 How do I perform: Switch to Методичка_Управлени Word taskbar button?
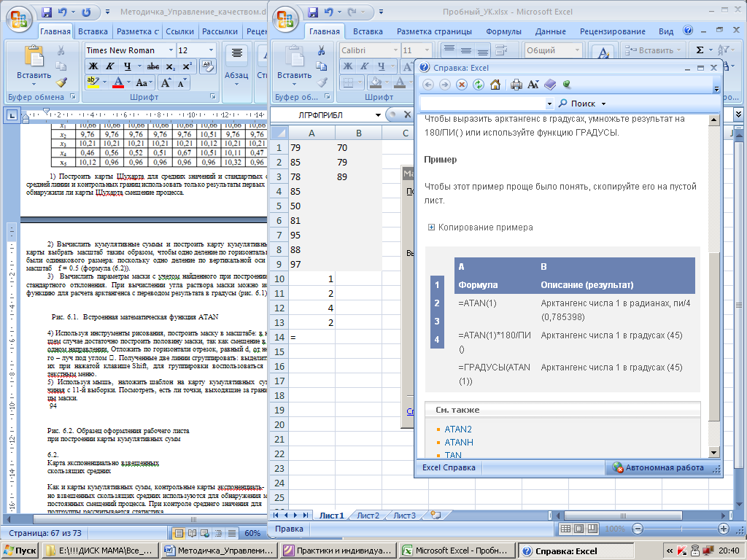[x=220, y=551]
